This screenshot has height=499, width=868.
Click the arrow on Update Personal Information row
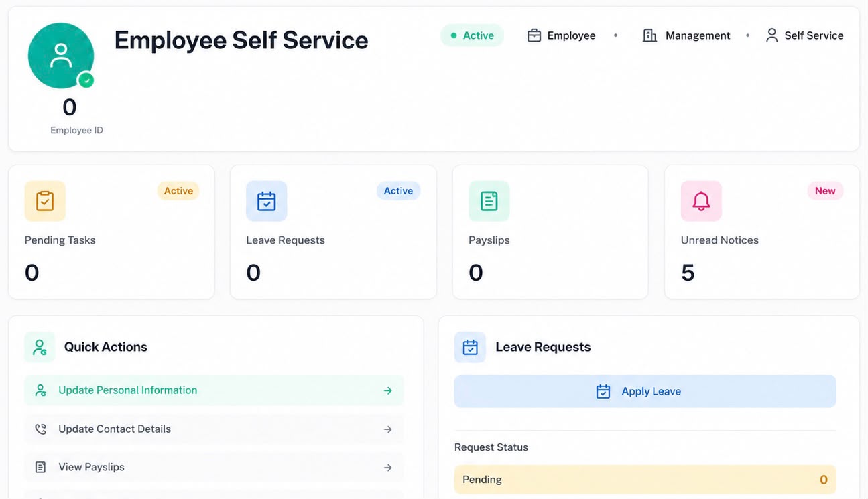click(x=388, y=390)
